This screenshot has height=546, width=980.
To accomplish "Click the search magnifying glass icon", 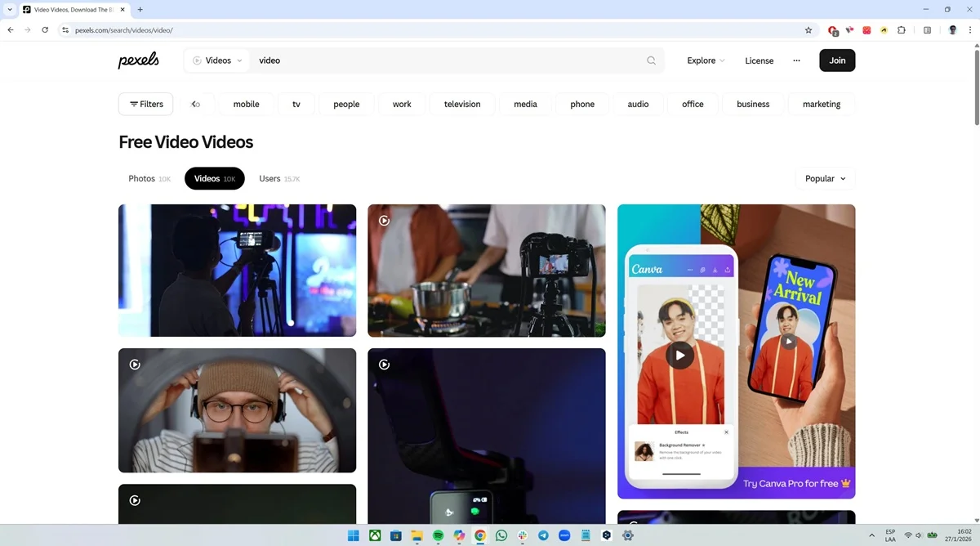I will pyautogui.click(x=651, y=60).
